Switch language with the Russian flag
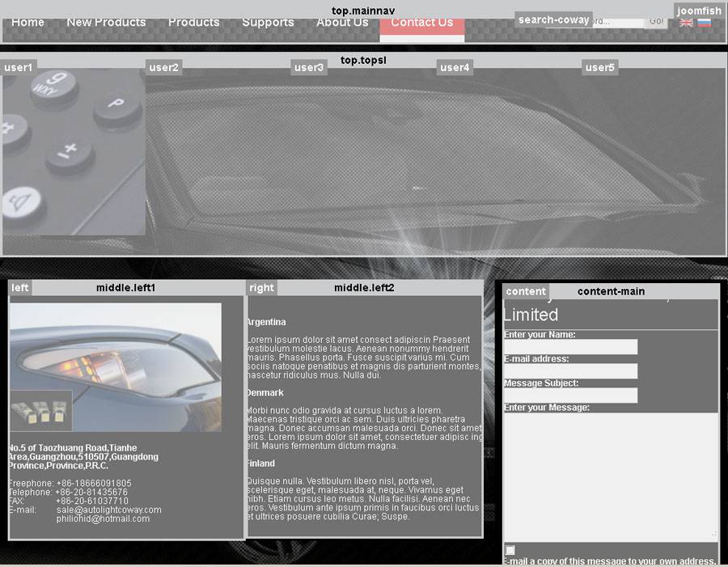The image size is (728, 567). click(x=705, y=23)
